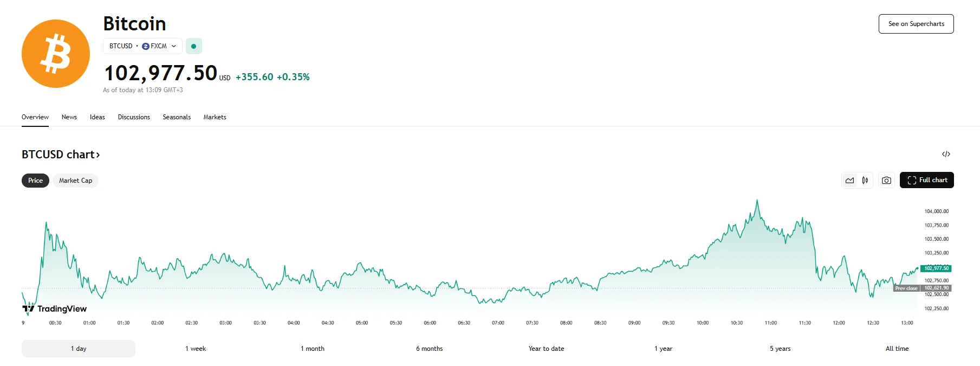
Task: Choose the All time range
Action: tap(897, 349)
